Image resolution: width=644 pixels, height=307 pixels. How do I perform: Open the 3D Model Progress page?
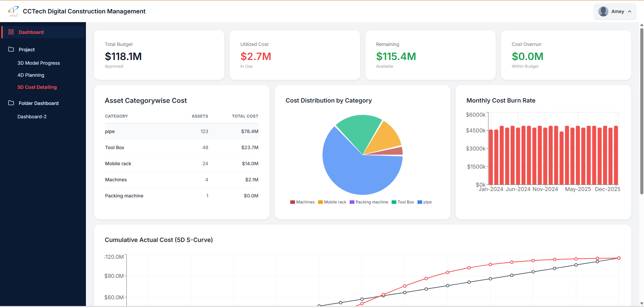pos(39,63)
